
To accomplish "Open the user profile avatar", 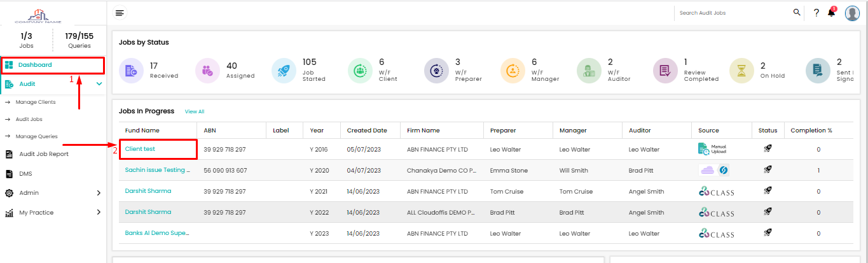I will 852,13.
